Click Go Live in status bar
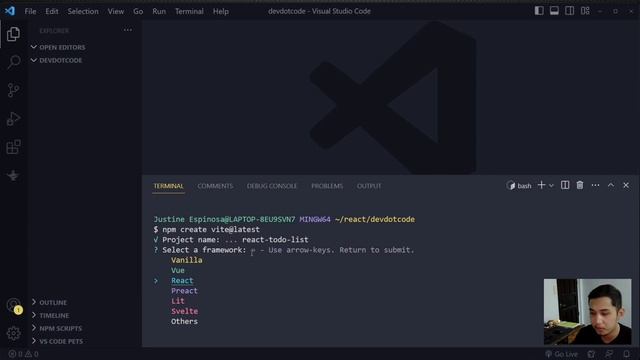Screen dimensions: 640x360 pos(562,354)
